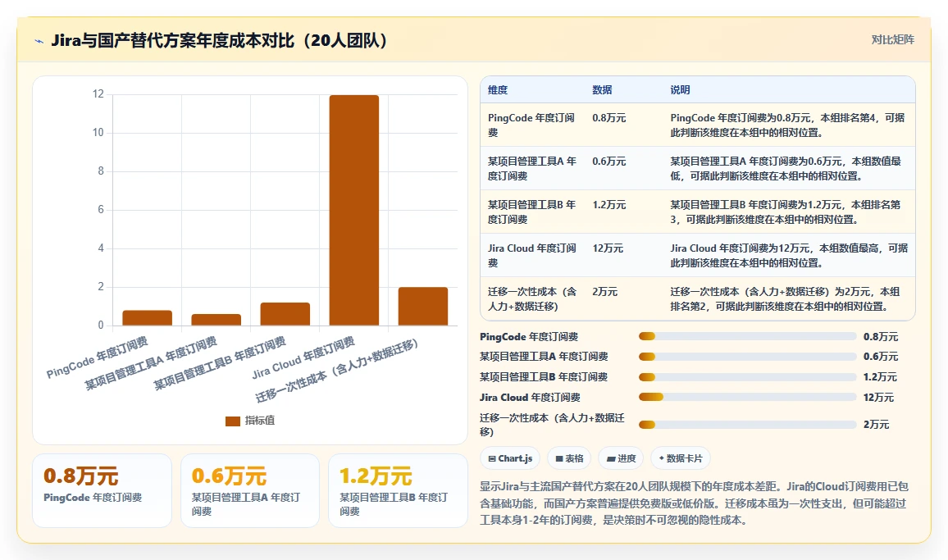Viewport: 948px width, 560px height.
Task: Click the 迁移一次性成本 bar in the chart
Action: tap(423, 307)
